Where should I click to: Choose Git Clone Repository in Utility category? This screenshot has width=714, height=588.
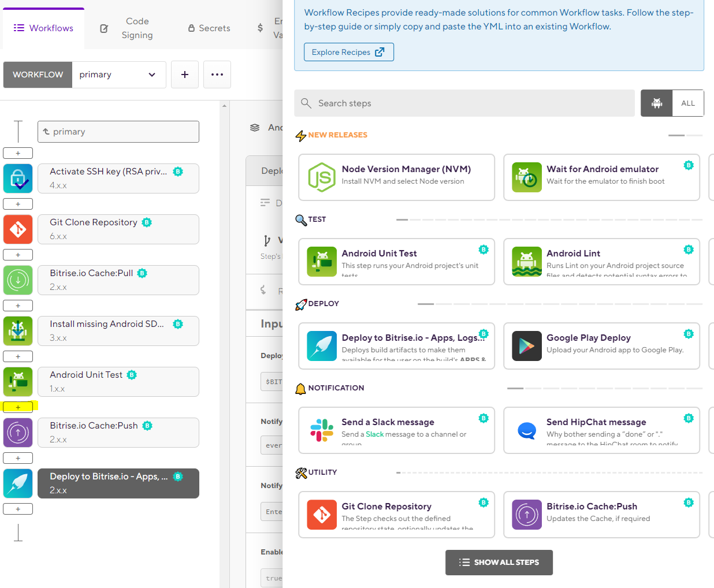coord(396,515)
